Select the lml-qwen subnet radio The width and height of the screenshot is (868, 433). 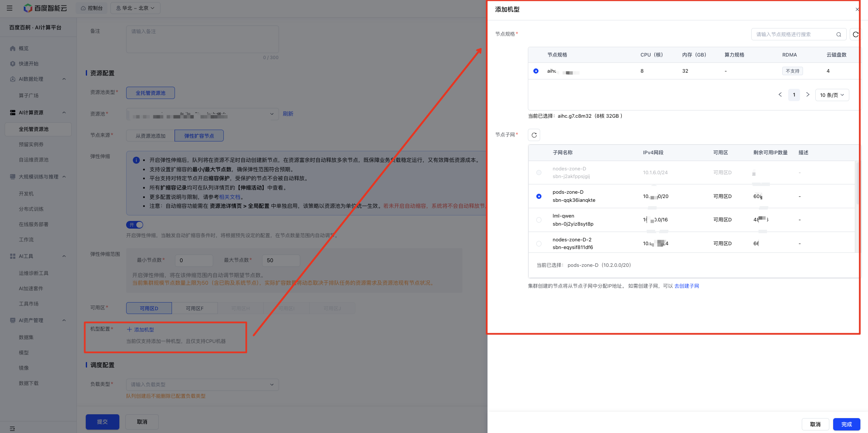click(x=539, y=220)
